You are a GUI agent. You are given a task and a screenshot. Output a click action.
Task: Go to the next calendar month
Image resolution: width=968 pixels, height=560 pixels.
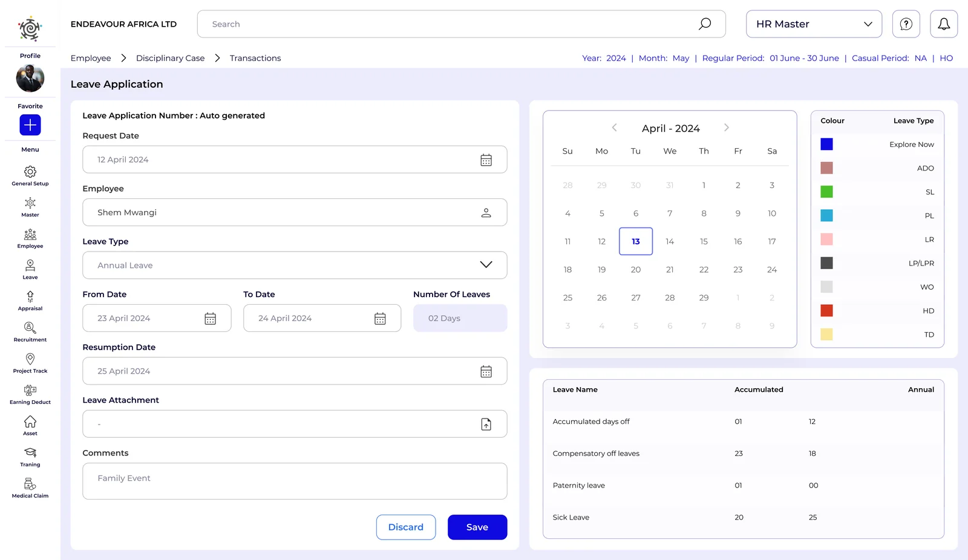point(727,128)
